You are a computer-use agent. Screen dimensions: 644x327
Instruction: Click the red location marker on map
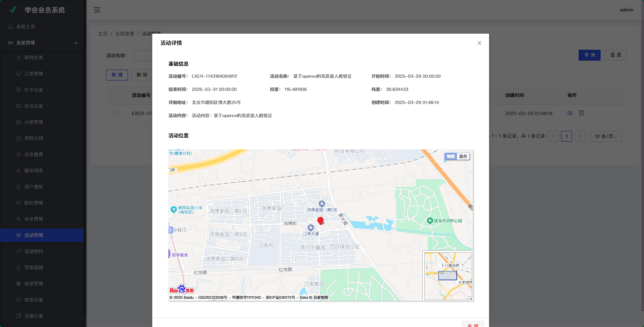(321, 221)
